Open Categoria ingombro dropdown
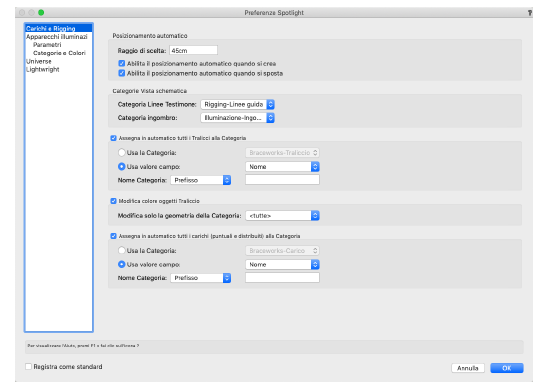Image resolution: width=550 pixels, height=388 pixels. (237, 118)
